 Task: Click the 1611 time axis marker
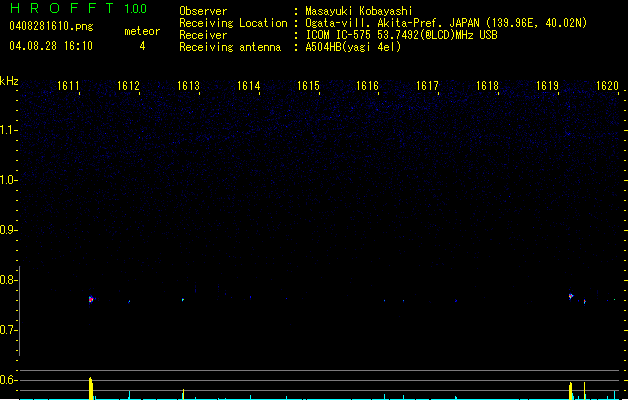coord(68,86)
